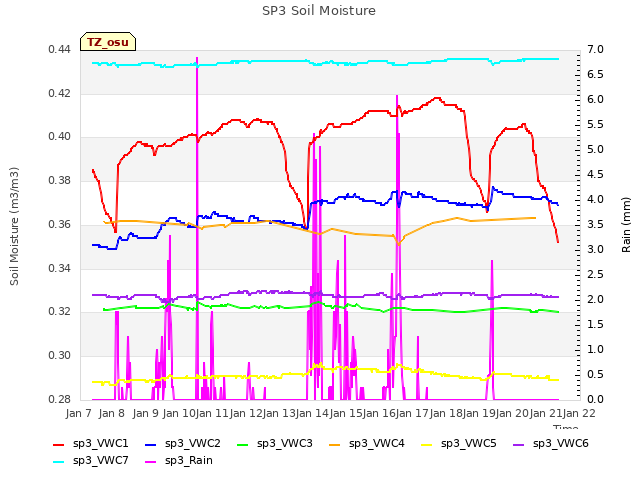This screenshot has height=480, width=640.
Task: Click the 0.5 rain axis value
Action: pos(595,374)
